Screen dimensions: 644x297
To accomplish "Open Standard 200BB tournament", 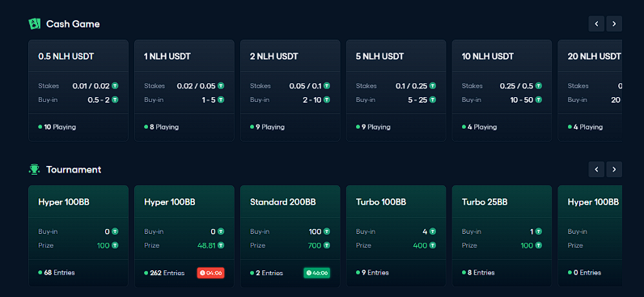I will pyautogui.click(x=290, y=236).
